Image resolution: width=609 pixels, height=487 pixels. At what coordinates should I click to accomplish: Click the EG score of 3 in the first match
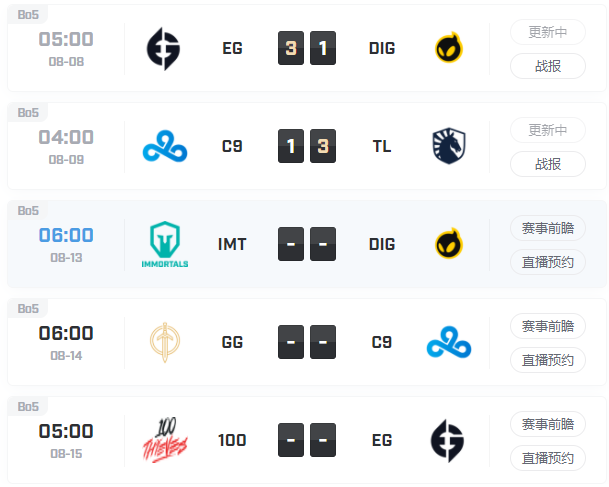291,48
